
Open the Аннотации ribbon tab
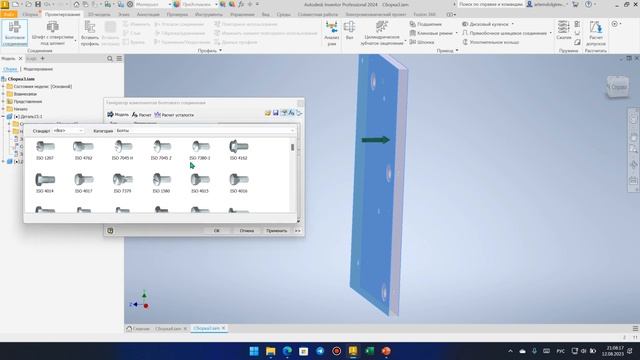(x=148, y=14)
